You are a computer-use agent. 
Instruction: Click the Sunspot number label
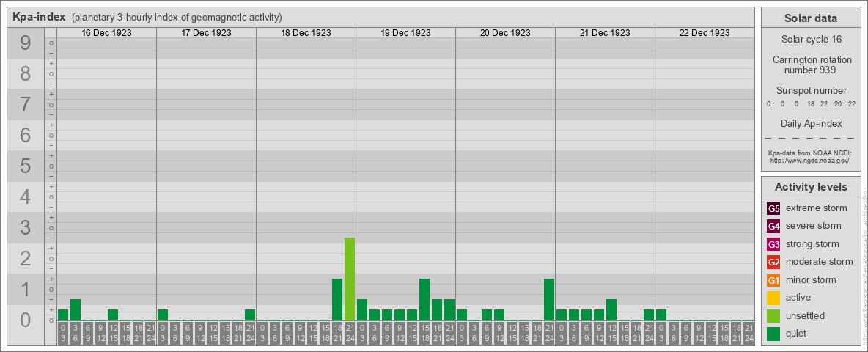point(811,91)
